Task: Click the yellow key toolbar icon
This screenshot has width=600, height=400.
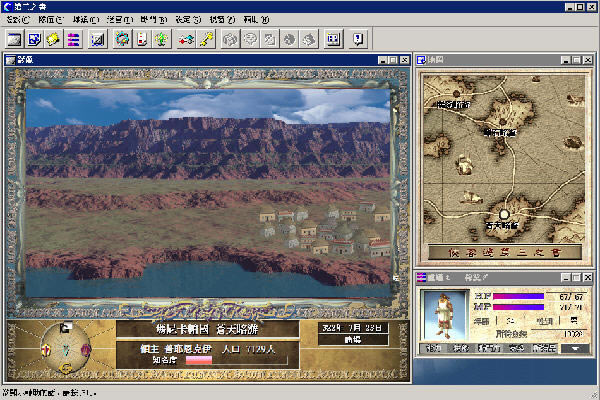Action: 205,40
